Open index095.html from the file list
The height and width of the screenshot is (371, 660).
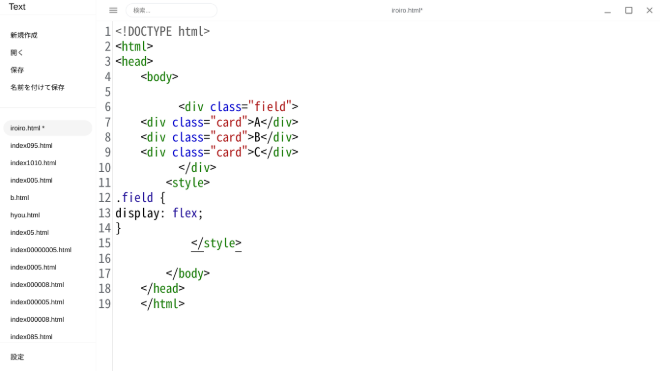(x=31, y=145)
